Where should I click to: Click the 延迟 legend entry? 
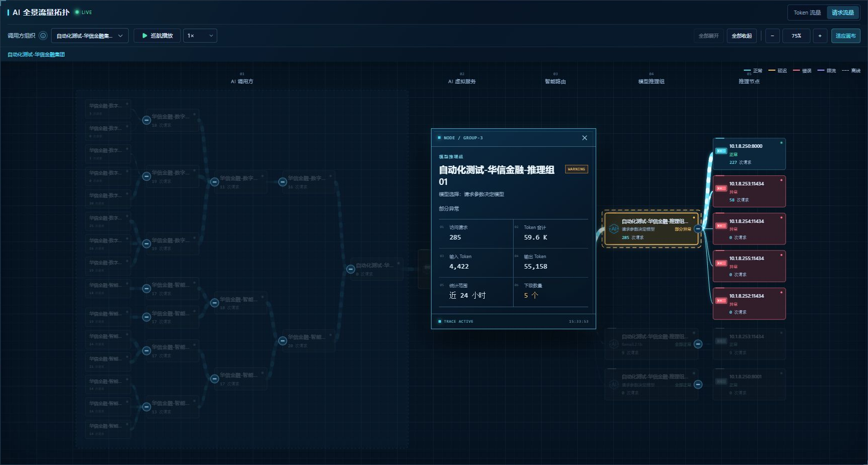[x=777, y=71]
